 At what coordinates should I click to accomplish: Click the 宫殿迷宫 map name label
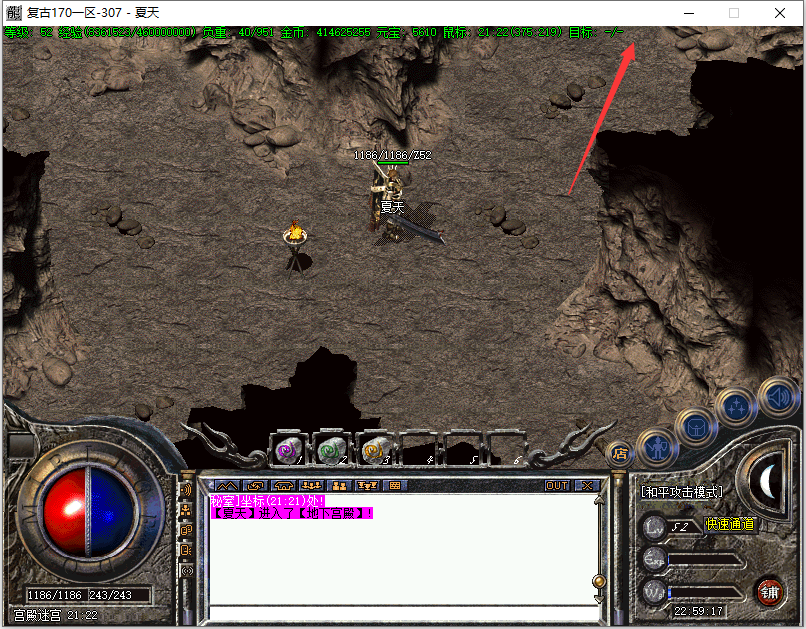[37, 615]
